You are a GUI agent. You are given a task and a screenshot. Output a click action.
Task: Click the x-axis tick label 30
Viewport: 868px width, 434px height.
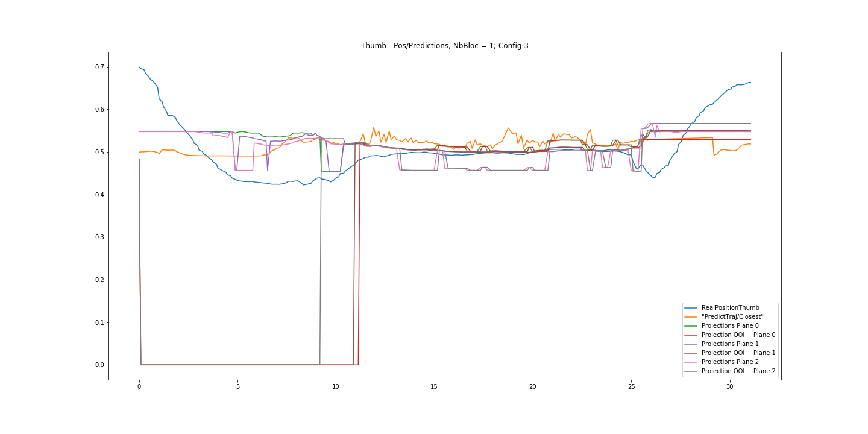tap(729, 386)
